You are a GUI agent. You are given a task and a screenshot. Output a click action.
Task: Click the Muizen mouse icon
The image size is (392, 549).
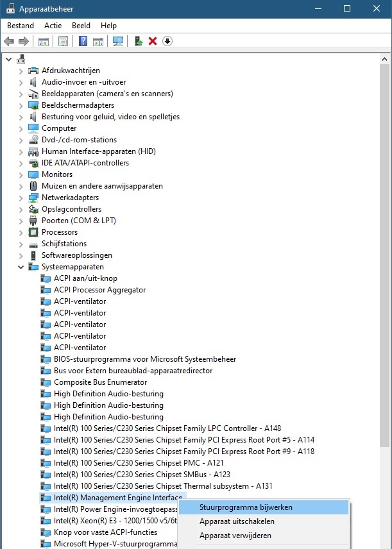[x=33, y=186]
